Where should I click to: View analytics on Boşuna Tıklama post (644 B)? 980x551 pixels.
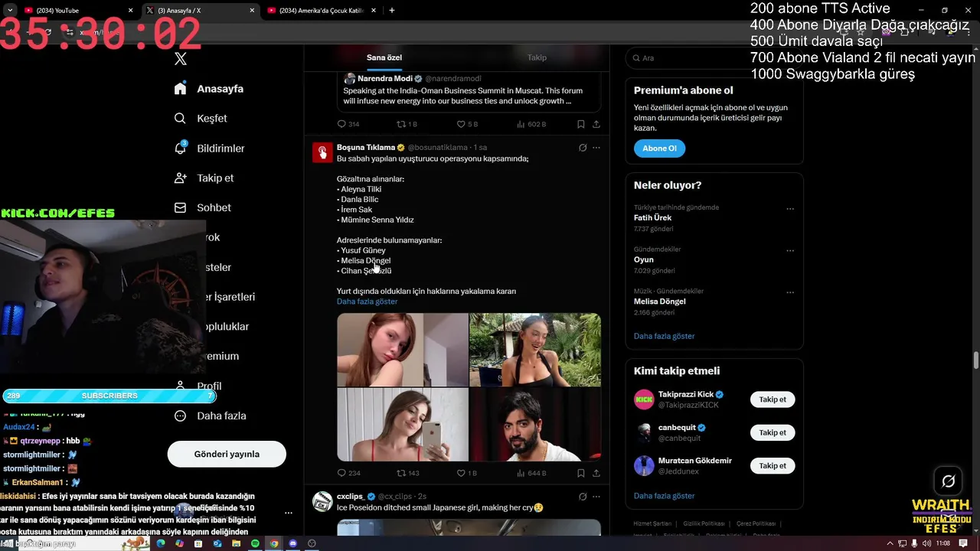point(531,473)
